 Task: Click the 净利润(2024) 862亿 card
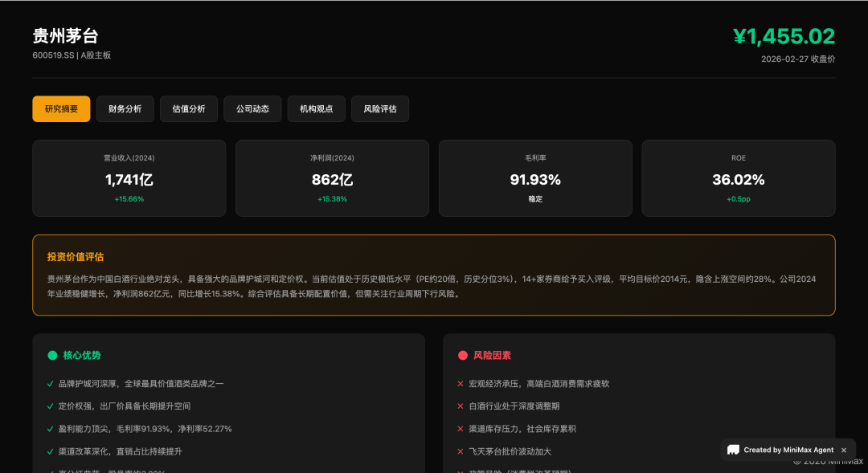(332, 178)
